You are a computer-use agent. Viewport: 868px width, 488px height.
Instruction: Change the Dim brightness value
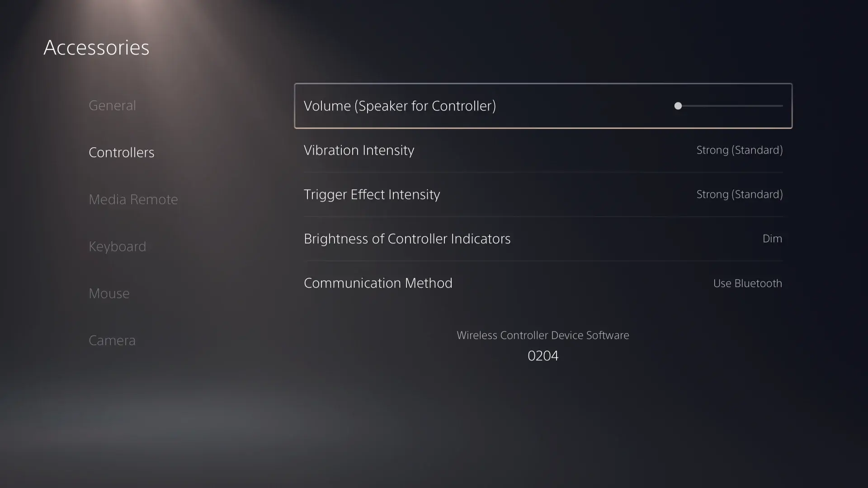click(772, 239)
